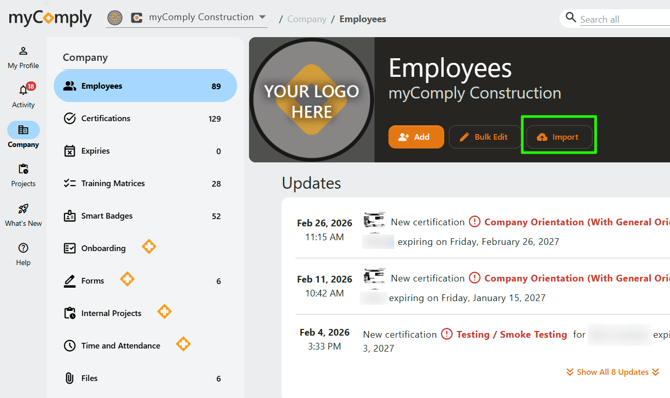
Task: Open the What's New rocket icon
Action: point(23,209)
